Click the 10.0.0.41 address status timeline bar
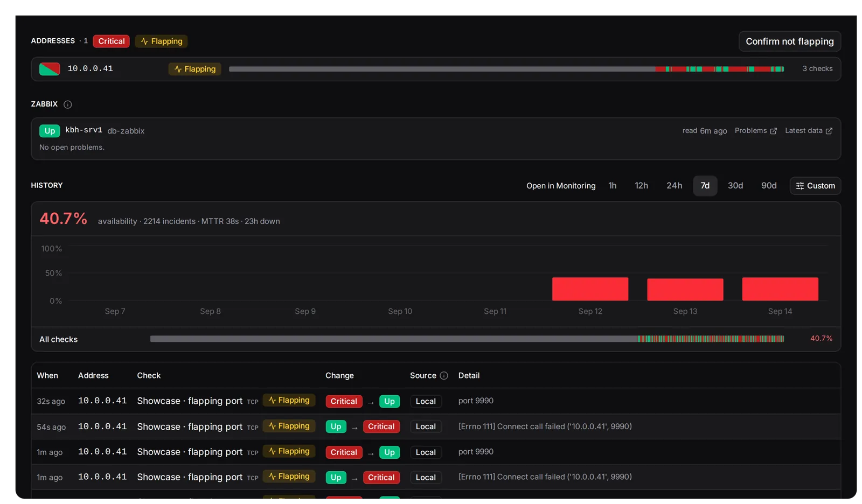 coord(506,69)
